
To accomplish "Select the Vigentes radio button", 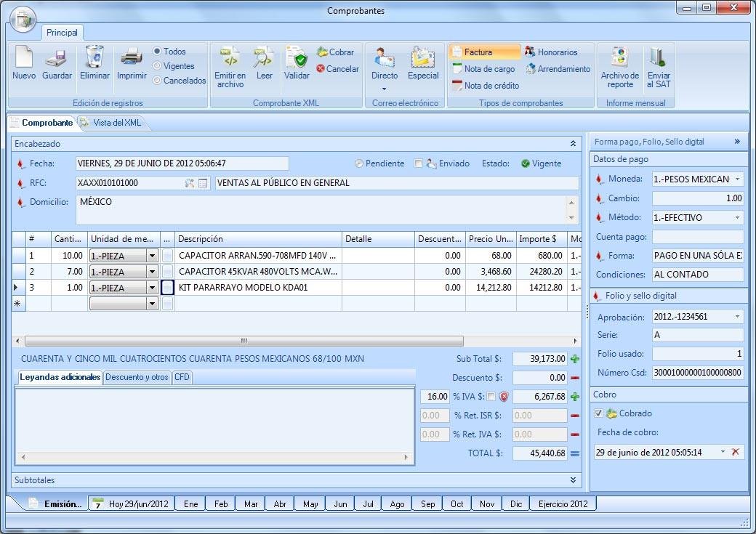I will tap(157, 66).
